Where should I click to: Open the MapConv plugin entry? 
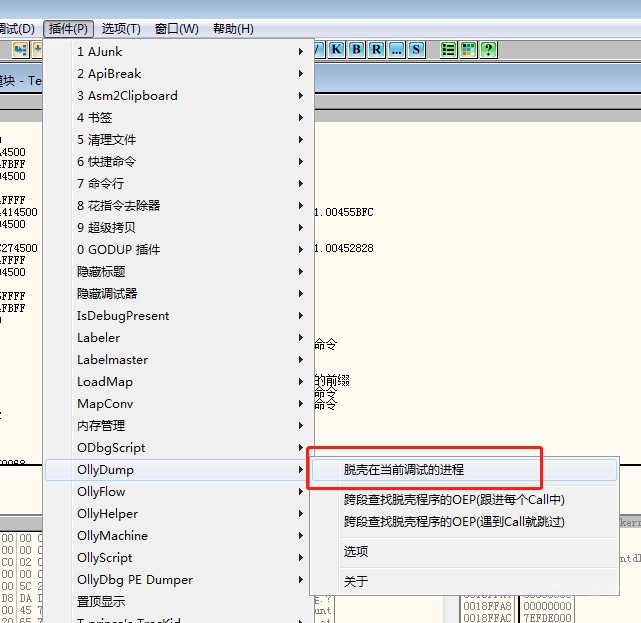[179, 404]
